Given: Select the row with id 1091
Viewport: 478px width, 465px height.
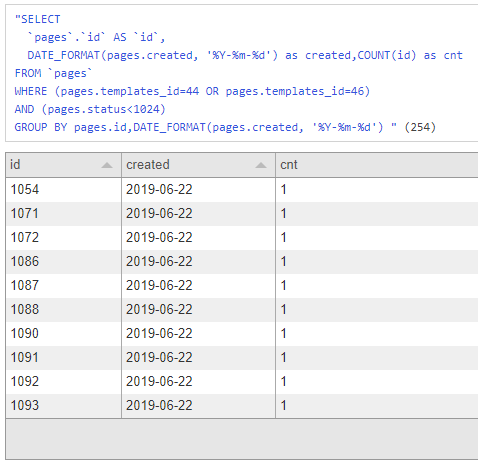Looking at the screenshot, I should pyautogui.click(x=242, y=358).
